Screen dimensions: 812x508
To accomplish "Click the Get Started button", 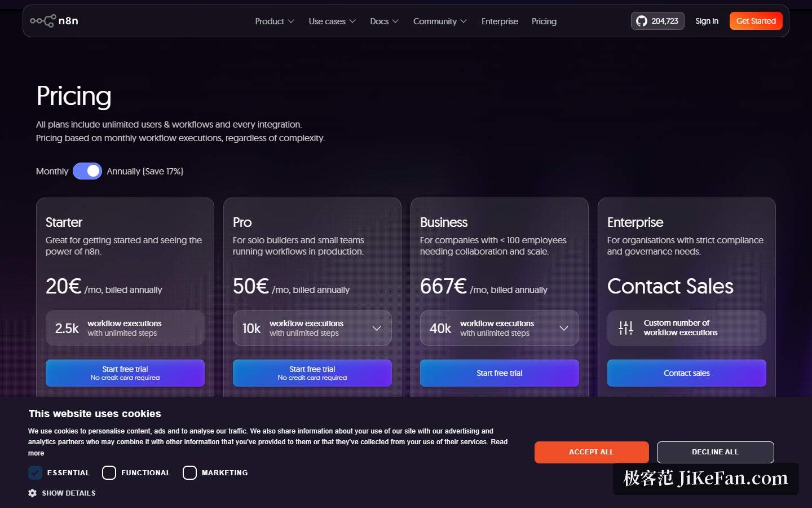I will 756,21.
